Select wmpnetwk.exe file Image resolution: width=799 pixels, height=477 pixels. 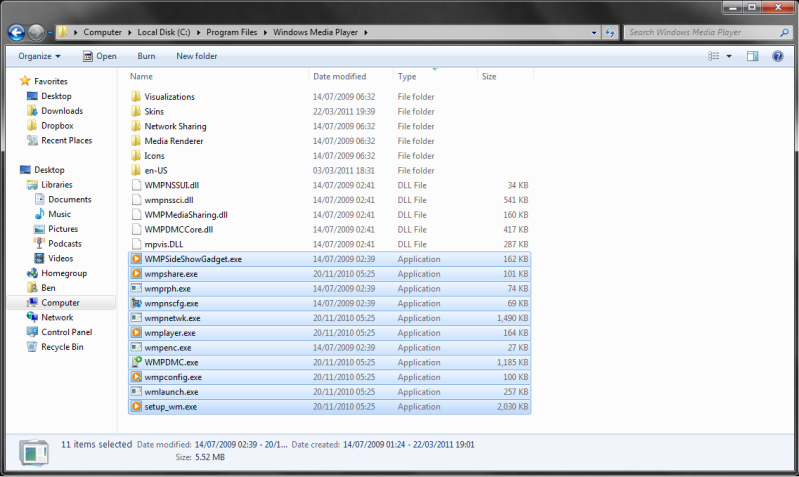tap(329, 318)
